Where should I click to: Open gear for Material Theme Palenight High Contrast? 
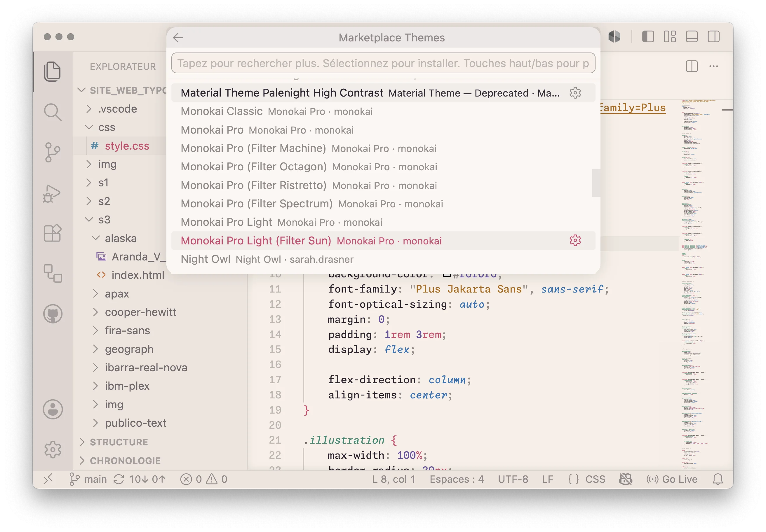575,93
